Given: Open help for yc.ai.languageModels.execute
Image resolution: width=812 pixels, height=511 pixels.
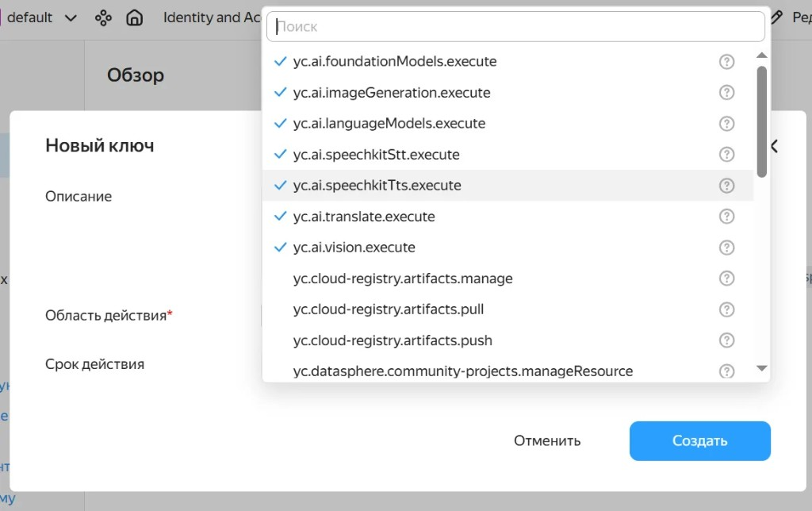Looking at the screenshot, I should pyautogui.click(x=726, y=124).
